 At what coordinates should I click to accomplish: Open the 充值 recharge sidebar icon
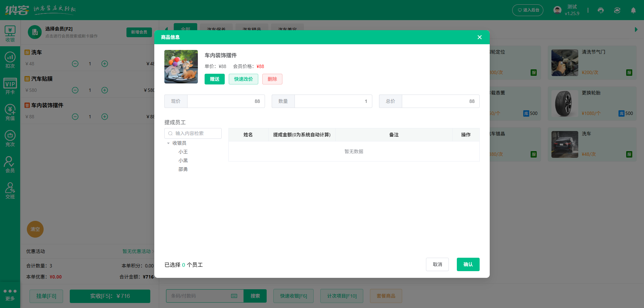coord(10,112)
